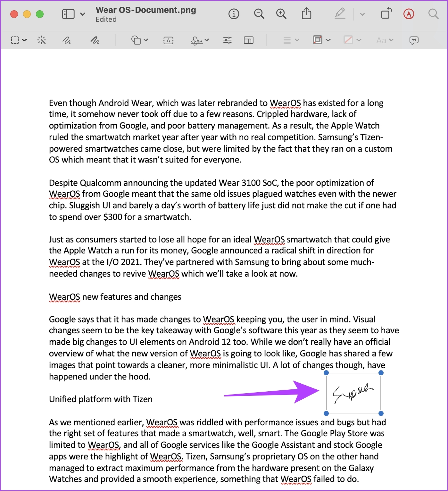Open the selection tools dropdown
Viewport: 448px width, 491px height.
pos(19,40)
